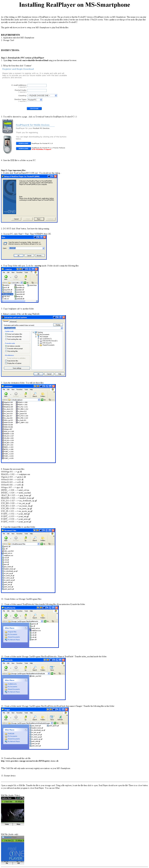The width and height of the screenshot is (149, 868).
Task: Click Next in RealOne setup dialog
Action: pos(39,219)
